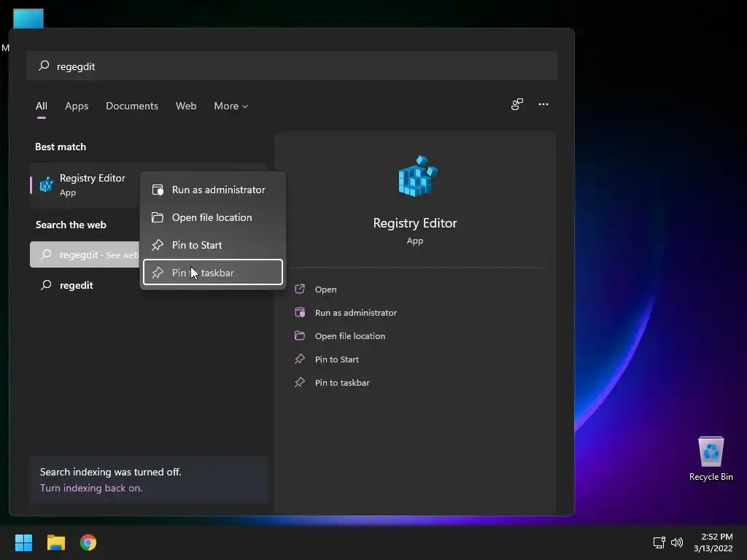Screen dimensions: 747x560
Task: Click Run as administrator in preview pane
Action: 356,312
